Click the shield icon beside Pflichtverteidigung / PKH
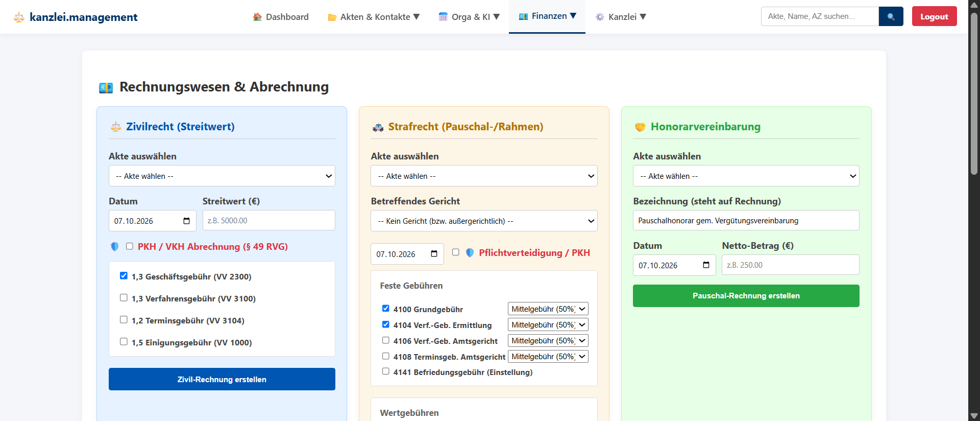This screenshot has width=980, height=421. tap(470, 252)
